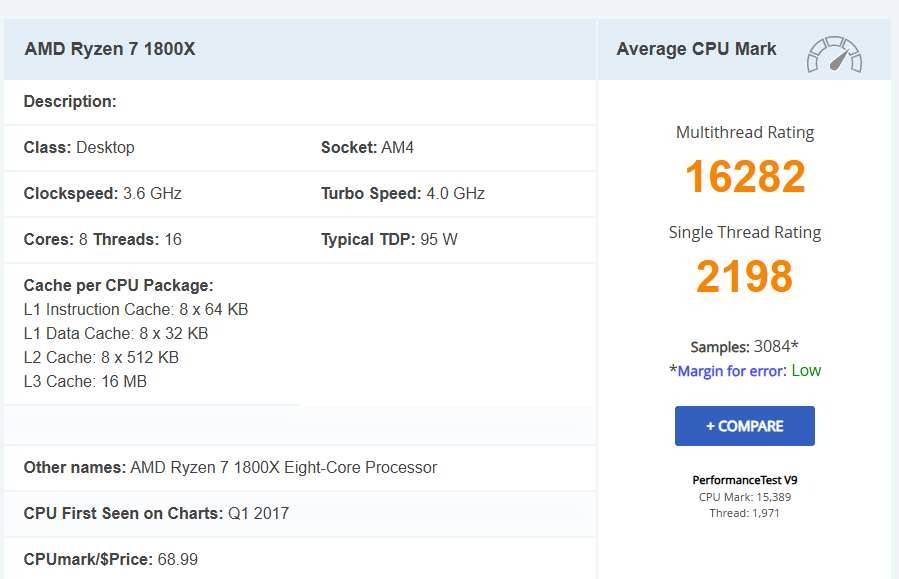Select the Class: Desktop entry
Viewport: 899px width, 579px height.
point(79,147)
